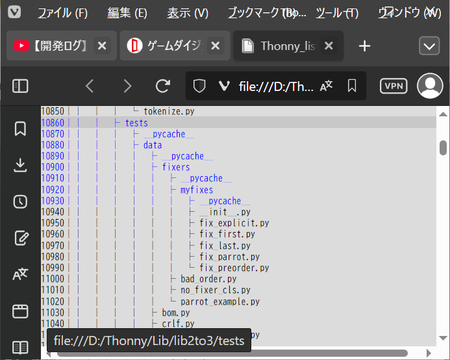Click the fix_parrot.py entry

click(x=230, y=257)
